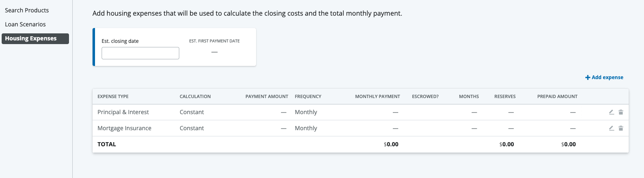Image resolution: width=644 pixels, height=178 pixels.
Task: Edit the Mortgage Insurance expense
Action: pyautogui.click(x=611, y=128)
